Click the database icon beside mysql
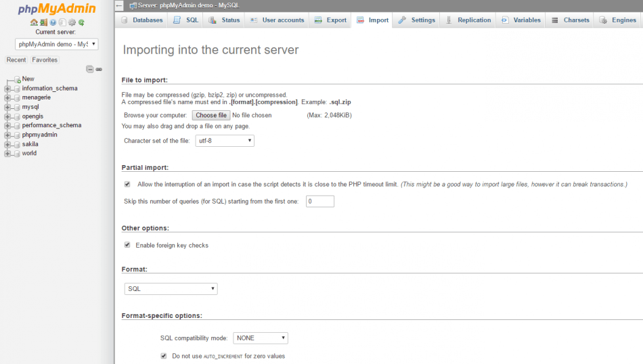Viewport: 643px width, 364px height. (x=17, y=108)
